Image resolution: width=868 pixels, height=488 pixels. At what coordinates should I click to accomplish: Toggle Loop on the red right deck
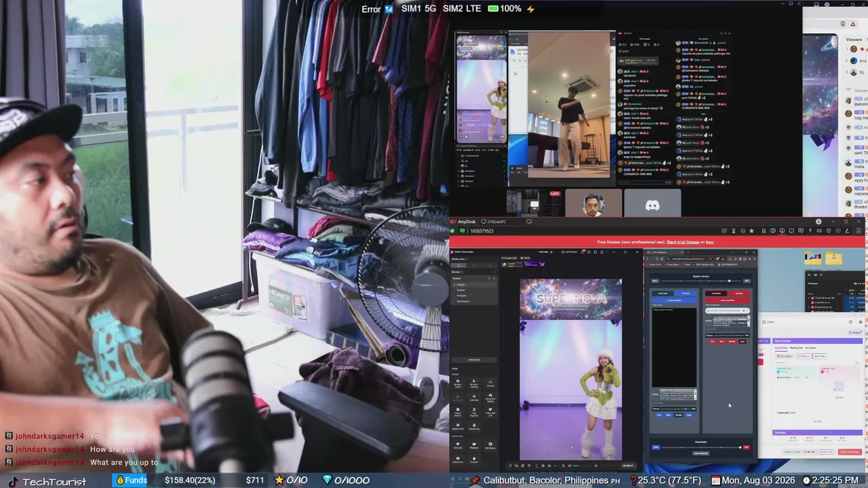point(743,342)
